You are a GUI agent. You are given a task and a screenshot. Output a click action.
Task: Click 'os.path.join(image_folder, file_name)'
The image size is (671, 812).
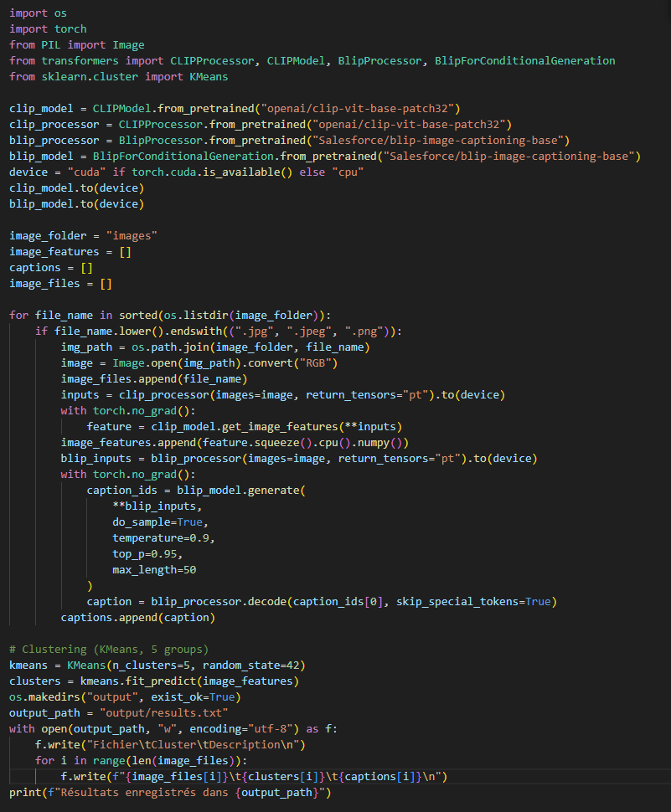click(250, 347)
